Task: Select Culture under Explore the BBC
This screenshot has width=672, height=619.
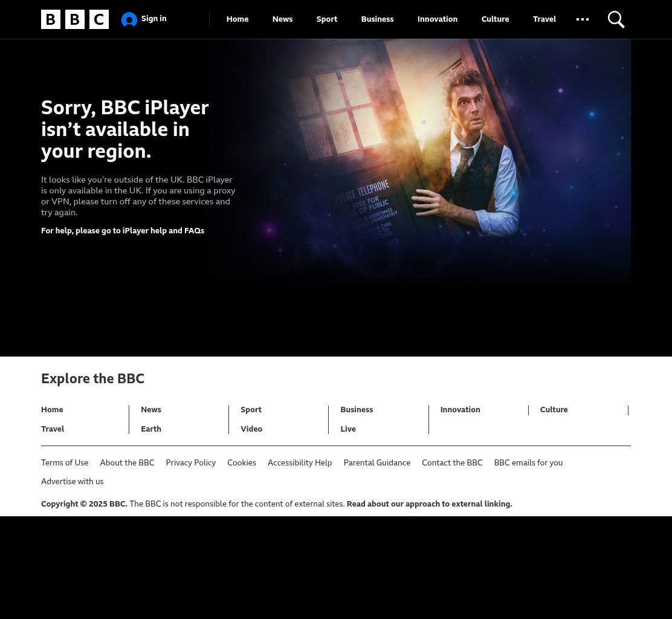Action: click(x=554, y=409)
